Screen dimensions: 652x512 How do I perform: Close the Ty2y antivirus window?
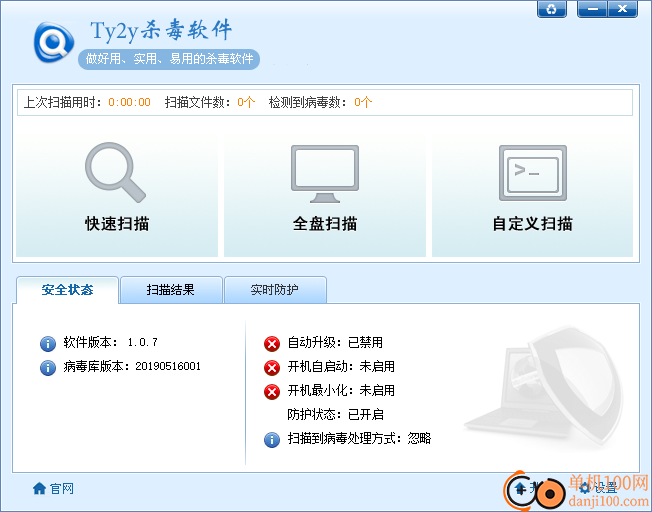click(622, 9)
